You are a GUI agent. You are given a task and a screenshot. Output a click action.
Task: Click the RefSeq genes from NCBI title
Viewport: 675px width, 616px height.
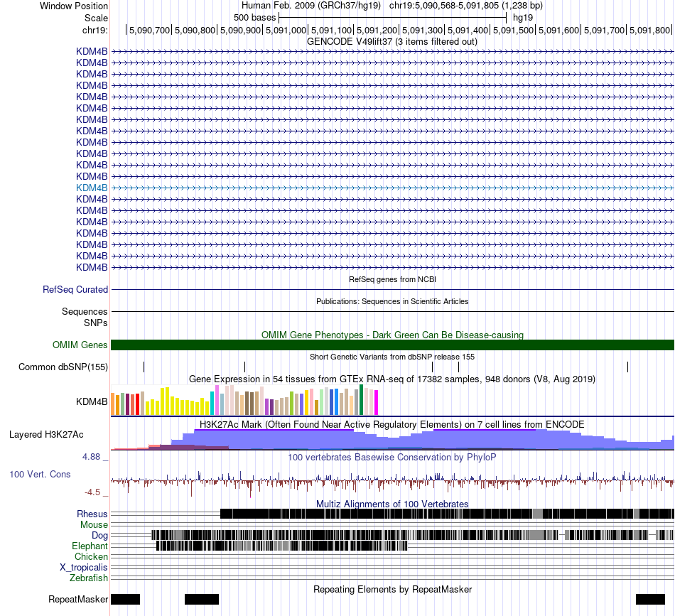[x=392, y=279]
